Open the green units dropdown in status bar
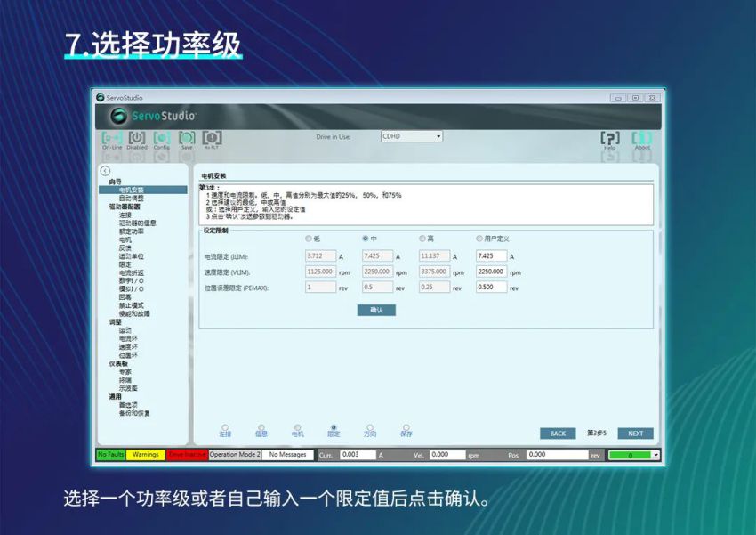 coord(655,455)
